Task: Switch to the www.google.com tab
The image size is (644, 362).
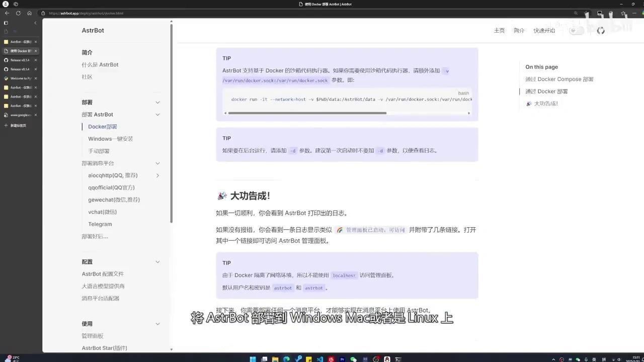Action: (x=20, y=115)
